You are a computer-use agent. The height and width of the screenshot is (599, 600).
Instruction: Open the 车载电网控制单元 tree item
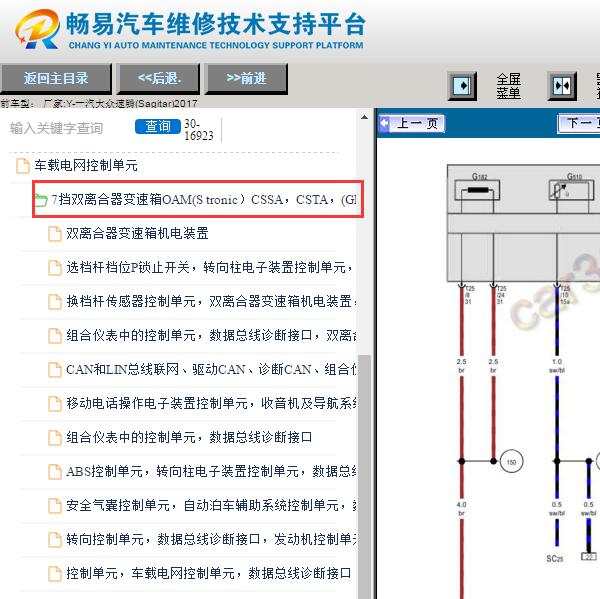click(x=86, y=165)
